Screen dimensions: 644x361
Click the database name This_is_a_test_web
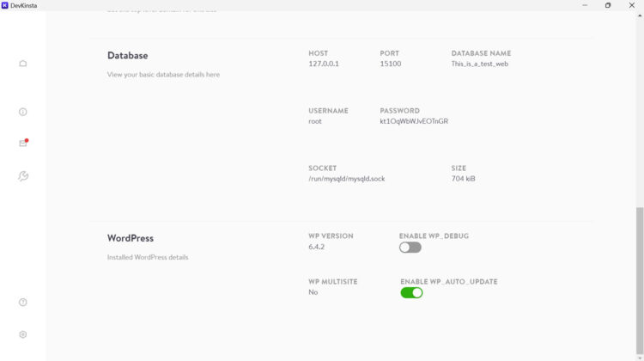tap(479, 64)
